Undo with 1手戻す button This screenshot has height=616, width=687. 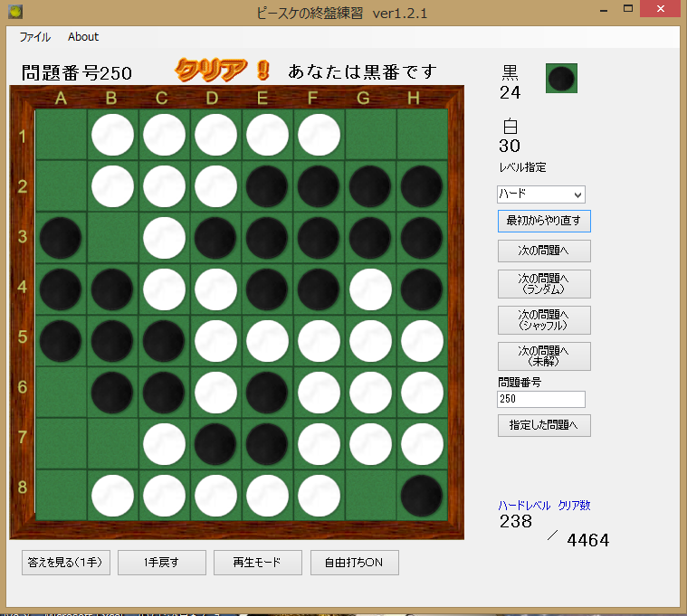coord(162,562)
